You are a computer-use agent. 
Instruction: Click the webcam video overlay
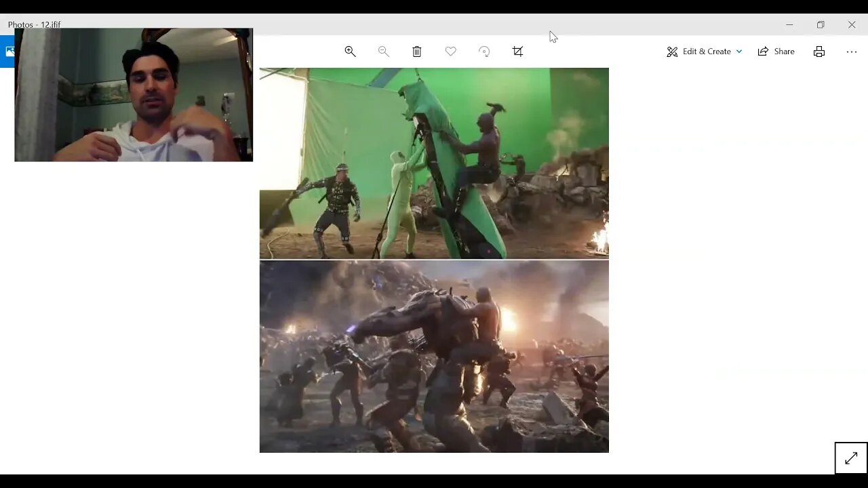pyautogui.click(x=134, y=95)
